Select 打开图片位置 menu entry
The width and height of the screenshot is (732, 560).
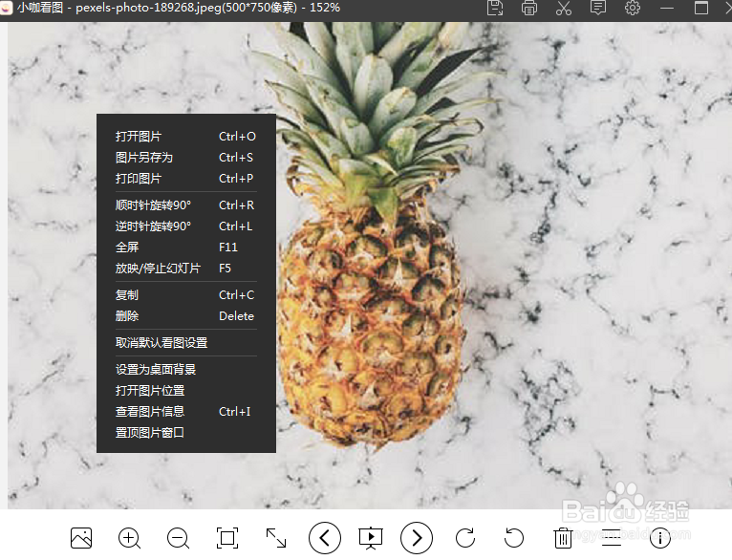click(186, 390)
